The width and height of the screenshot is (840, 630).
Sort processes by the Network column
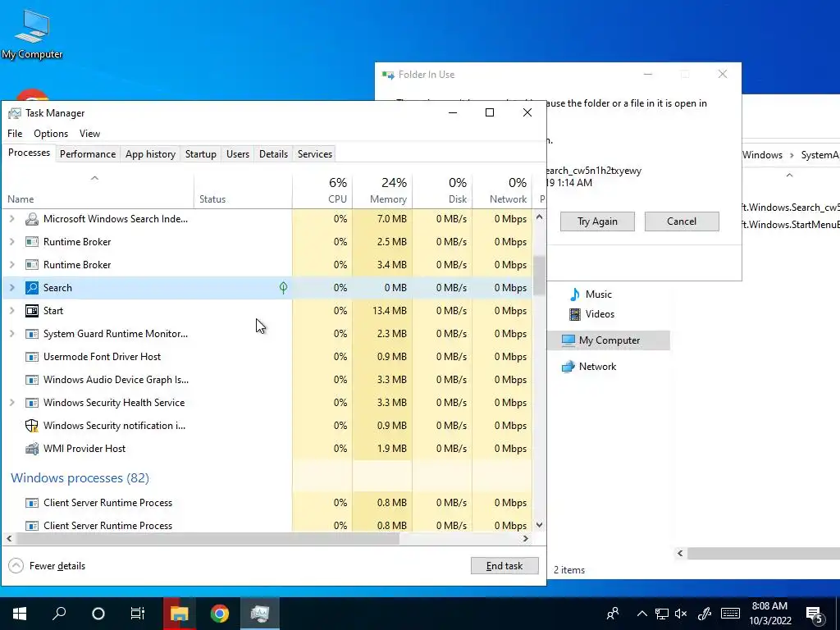tap(503, 190)
